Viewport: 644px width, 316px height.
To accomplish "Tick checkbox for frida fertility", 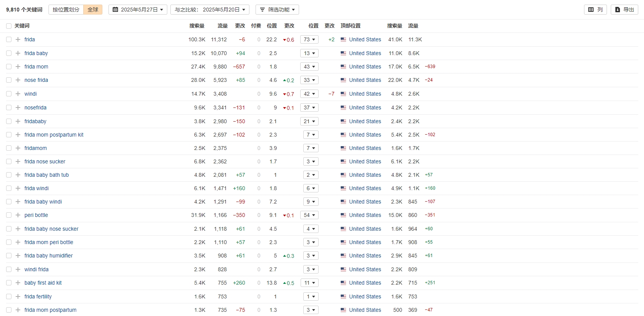I will point(9,296).
